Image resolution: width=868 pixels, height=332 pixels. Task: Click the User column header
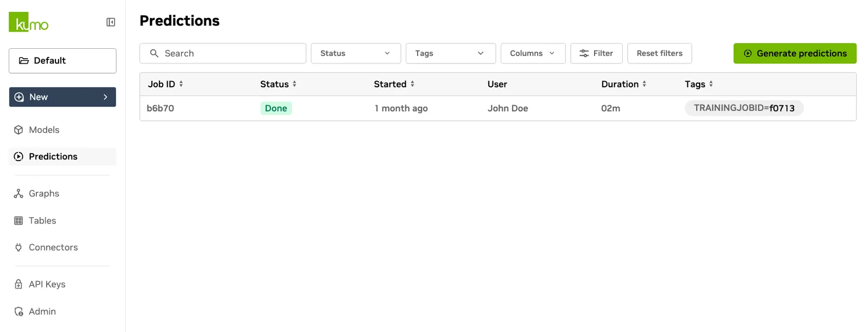pos(497,84)
